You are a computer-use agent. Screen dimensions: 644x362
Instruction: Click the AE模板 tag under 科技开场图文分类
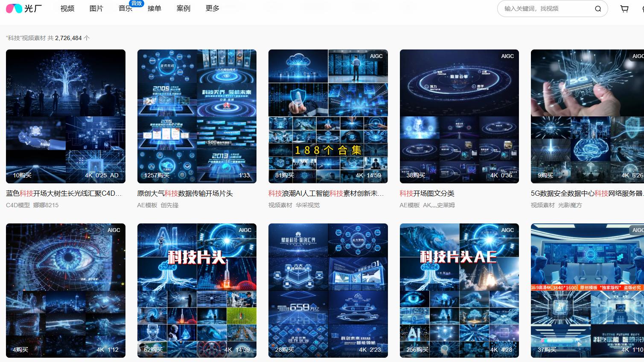click(410, 205)
